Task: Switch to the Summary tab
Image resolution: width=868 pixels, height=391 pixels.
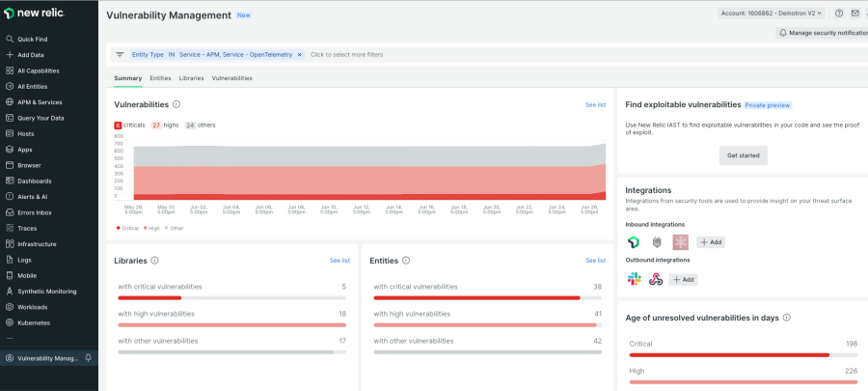Action: [128, 78]
